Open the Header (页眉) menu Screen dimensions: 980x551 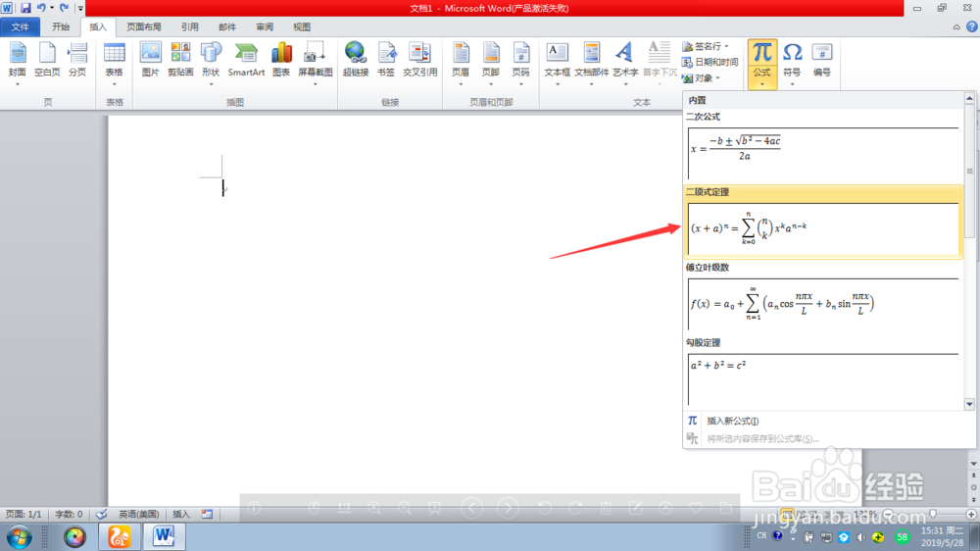coord(461,63)
